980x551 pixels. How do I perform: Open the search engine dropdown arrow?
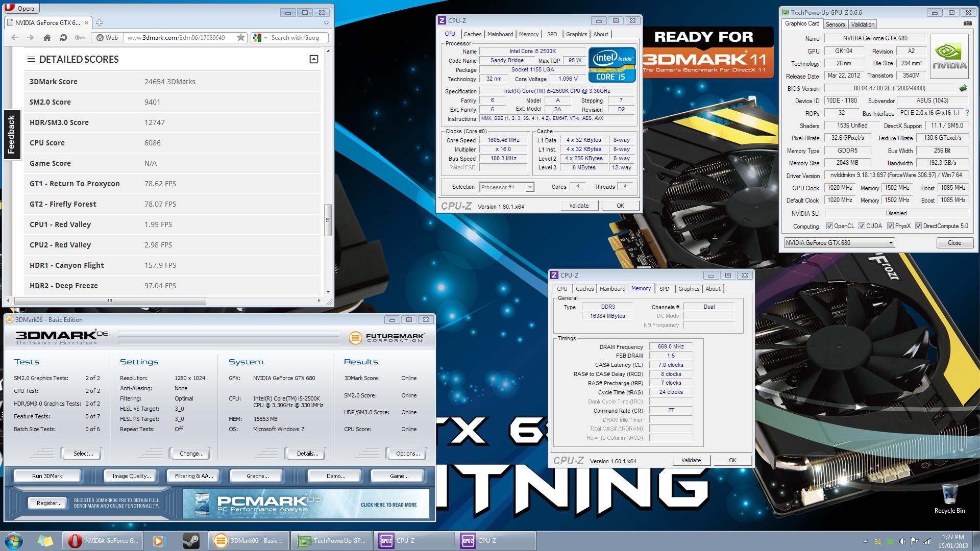(x=266, y=38)
